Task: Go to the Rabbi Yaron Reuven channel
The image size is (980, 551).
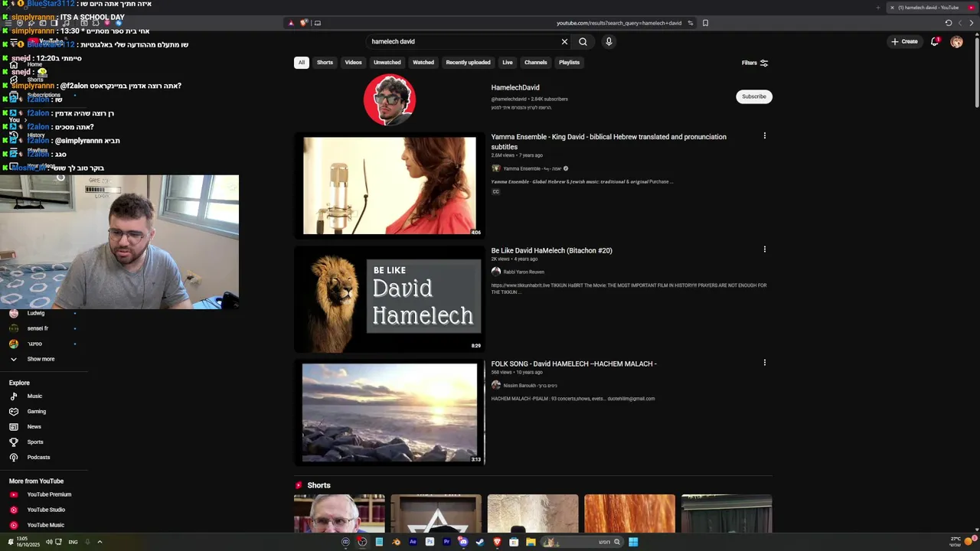Action: click(x=524, y=272)
